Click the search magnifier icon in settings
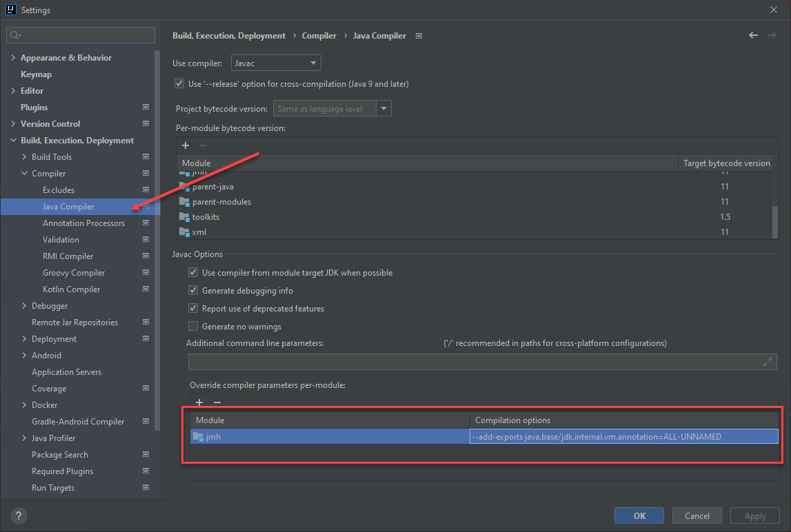Viewport: 791px width, 532px height. point(14,34)
